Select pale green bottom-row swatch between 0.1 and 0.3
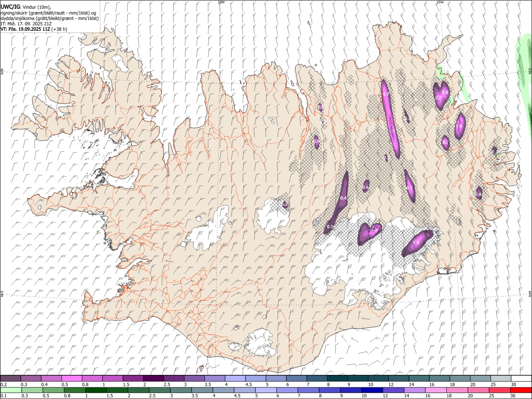 pos(11,390)
